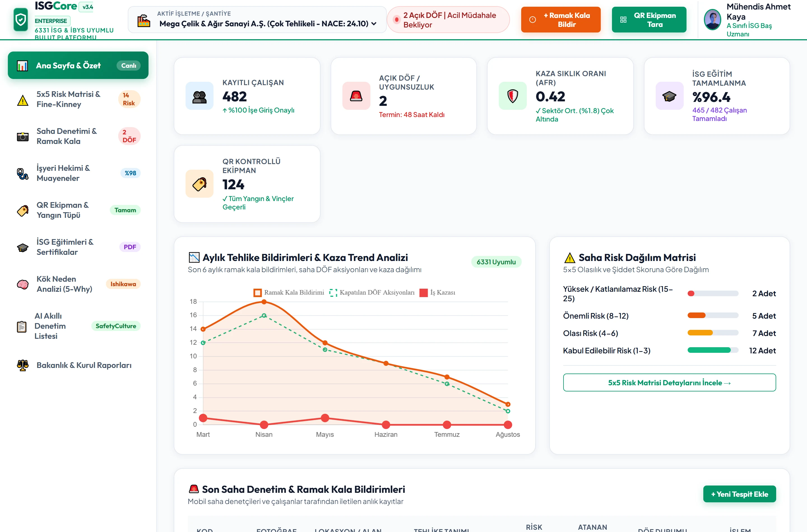Click the shield icon on Kaza Sıklık Oranı card

pyautogui.click(x=513, y=96)
